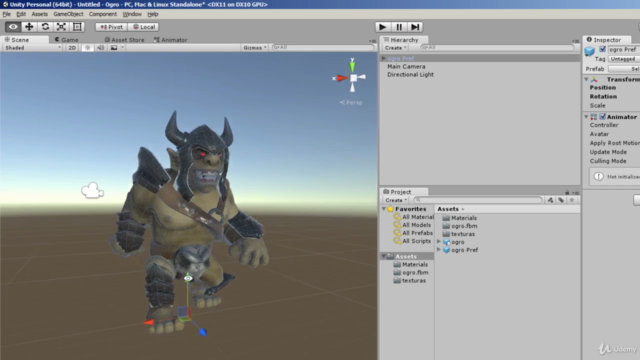Open the Gizmos dropdown

pos(255,48)
